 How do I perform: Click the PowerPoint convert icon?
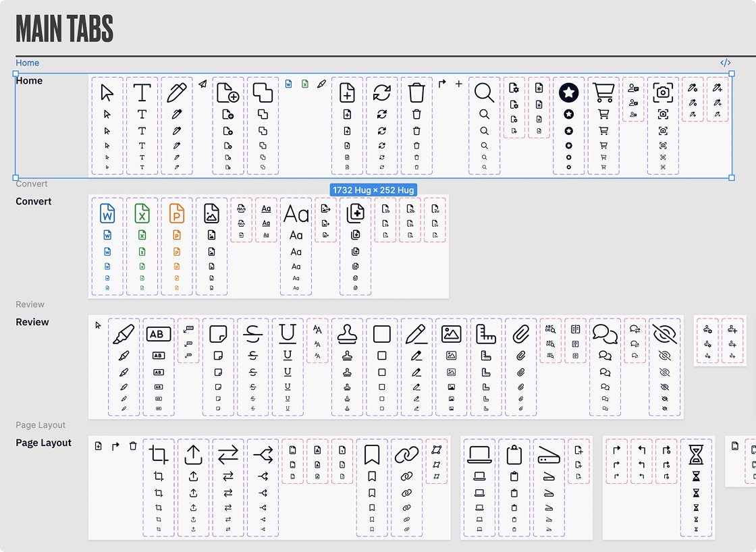[x=176, y=213]
